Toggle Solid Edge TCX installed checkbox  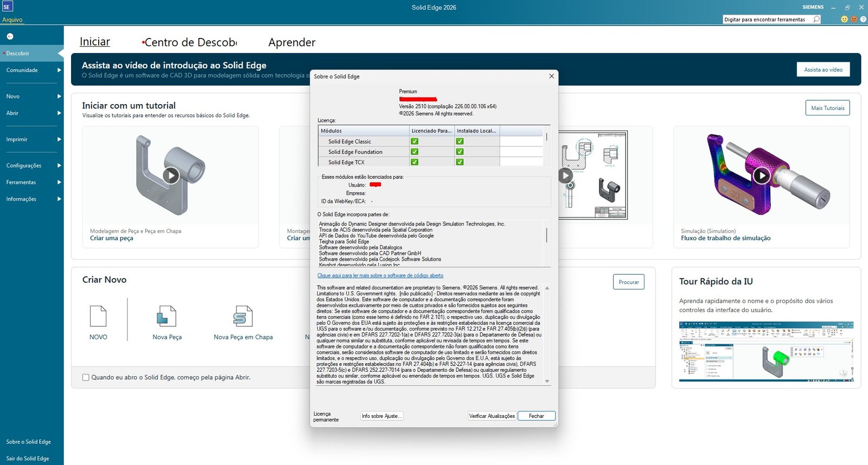coord(459,162)
